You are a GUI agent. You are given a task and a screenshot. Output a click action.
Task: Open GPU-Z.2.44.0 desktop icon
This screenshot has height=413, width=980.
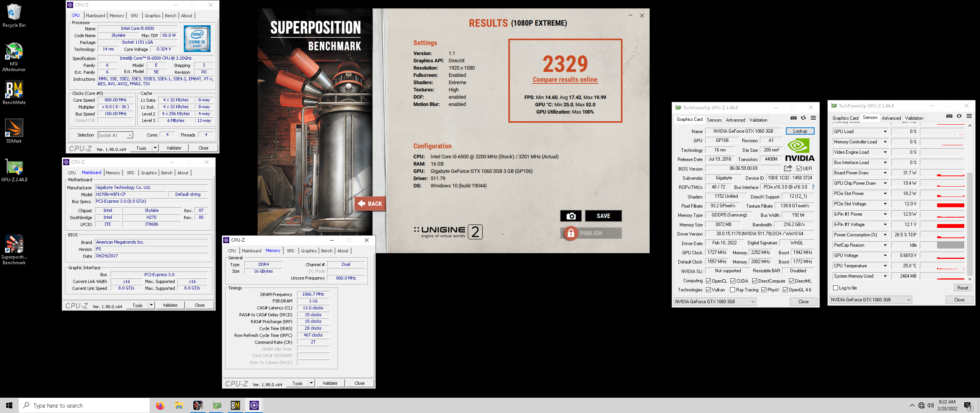click(14, 170)
